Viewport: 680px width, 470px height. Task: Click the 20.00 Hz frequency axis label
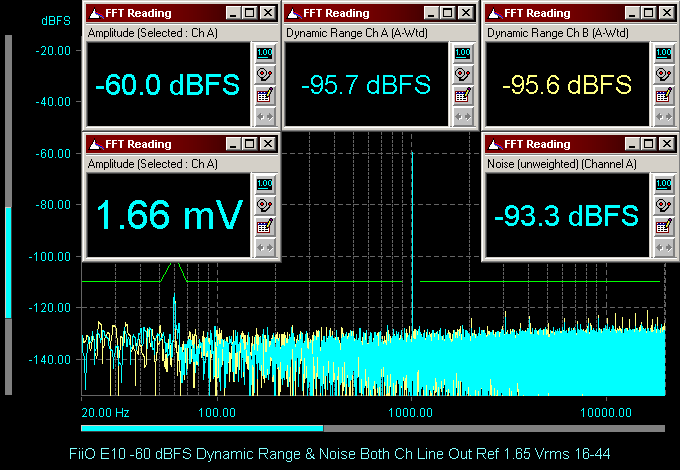pos(105,412)
